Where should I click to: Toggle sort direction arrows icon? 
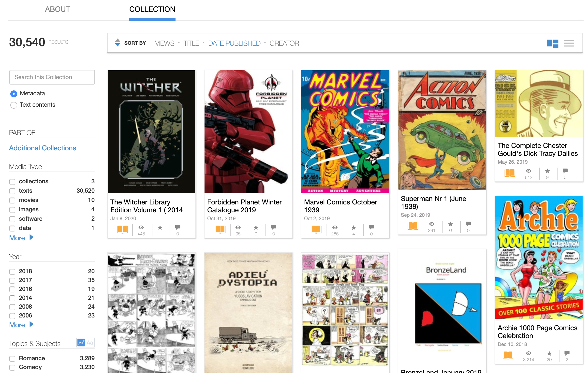coord(118,43)
